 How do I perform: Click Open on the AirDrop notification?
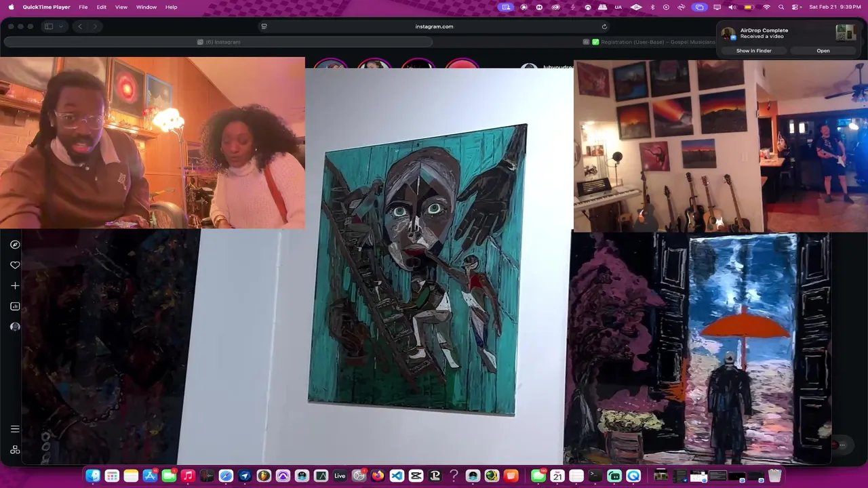tap(823, 51)
